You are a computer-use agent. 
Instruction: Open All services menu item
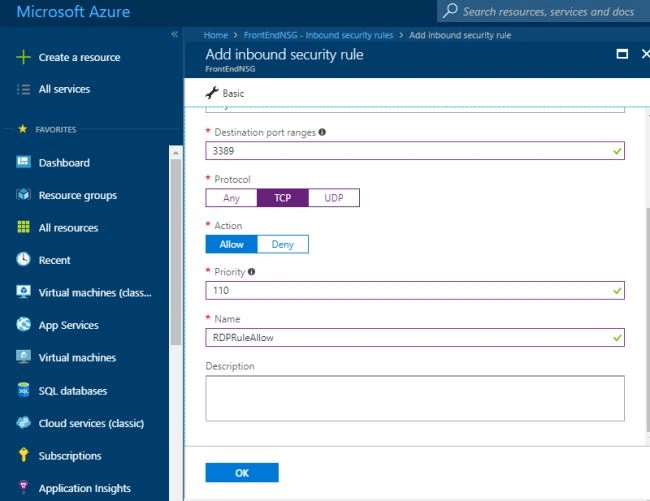64,89
